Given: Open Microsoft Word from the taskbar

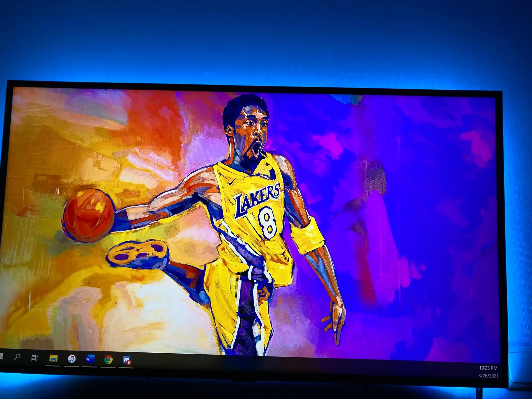Looking at the screenshot, I should pos(90,359).
